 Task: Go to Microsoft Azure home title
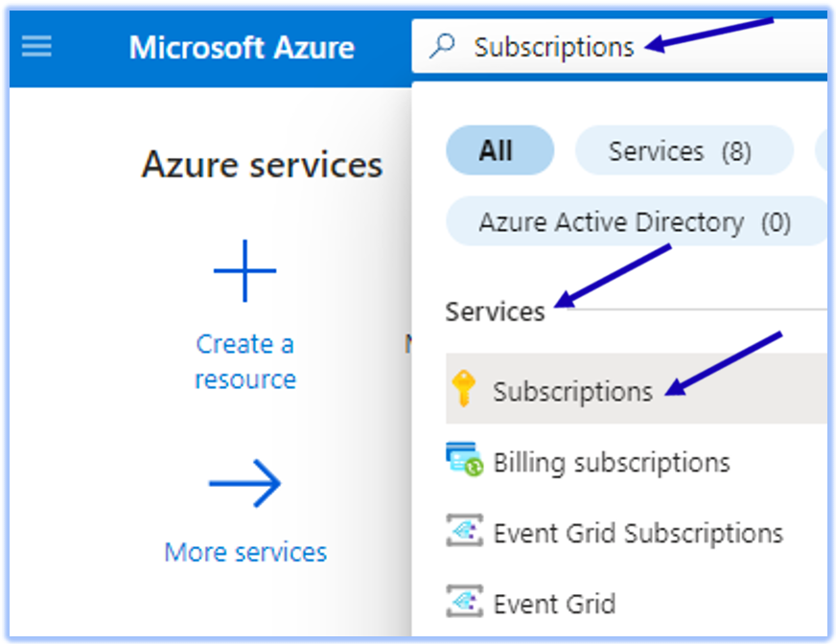pos(242,47)
